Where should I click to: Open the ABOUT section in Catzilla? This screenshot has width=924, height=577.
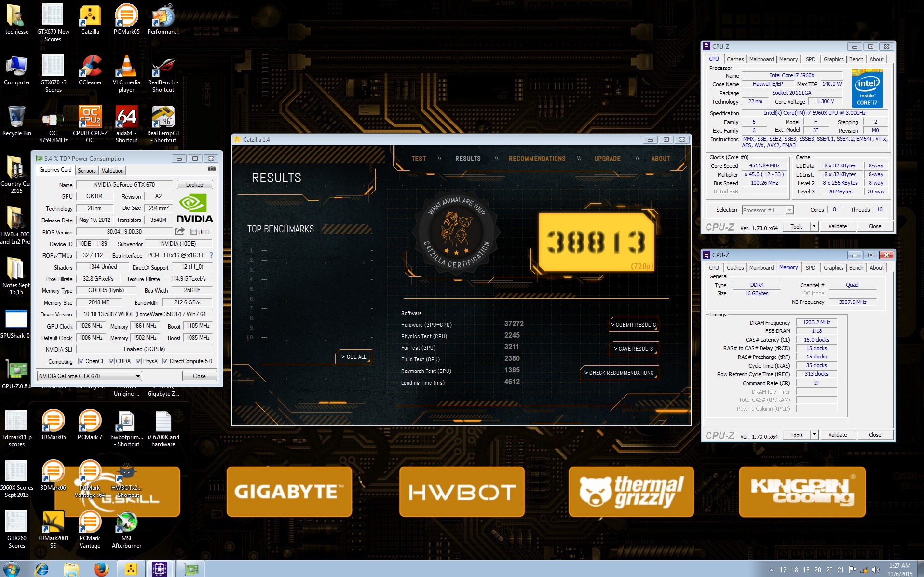coord(661,159)
